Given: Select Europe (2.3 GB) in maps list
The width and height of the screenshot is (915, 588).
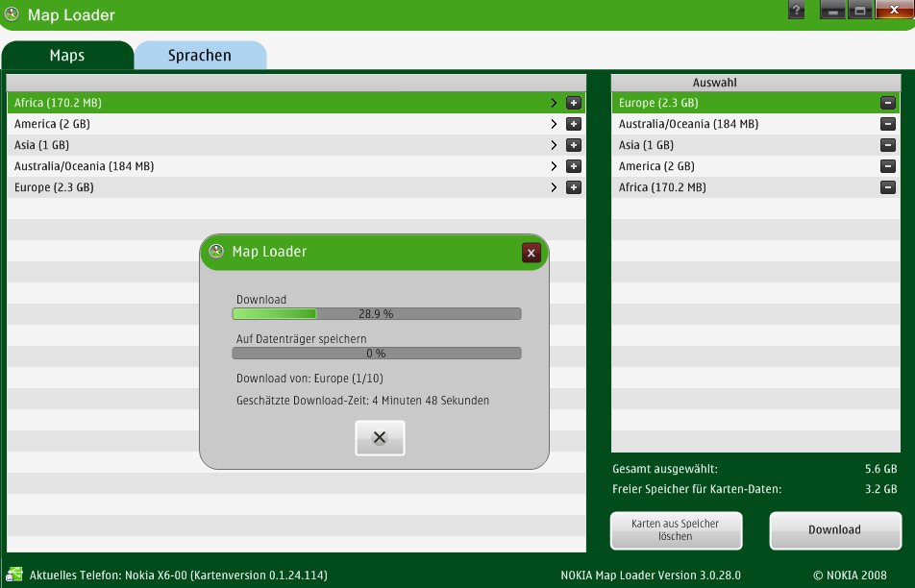Looking at the screenshot, I should point(296,187).
